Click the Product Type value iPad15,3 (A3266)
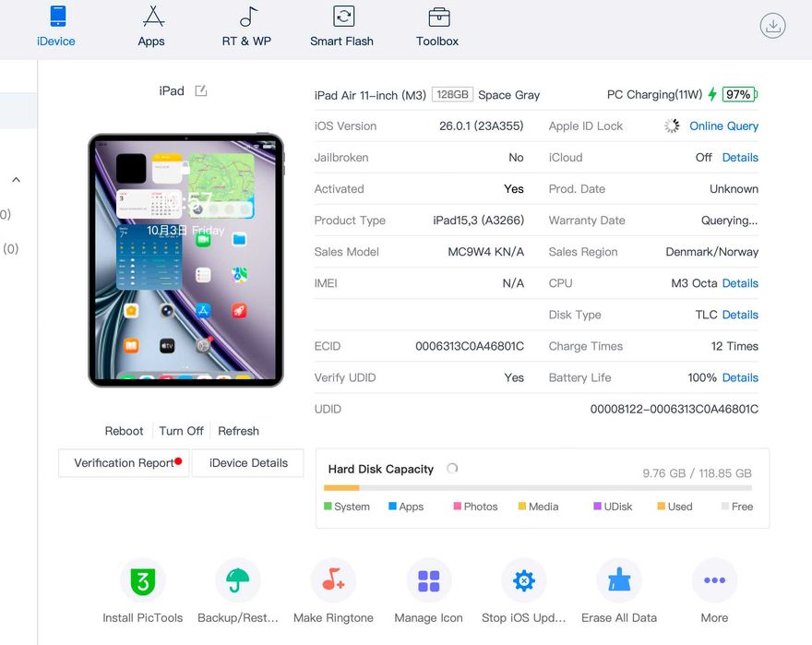The width and height of the screenshot is (812, 645). pyautogui.click(x=479, y=221)
